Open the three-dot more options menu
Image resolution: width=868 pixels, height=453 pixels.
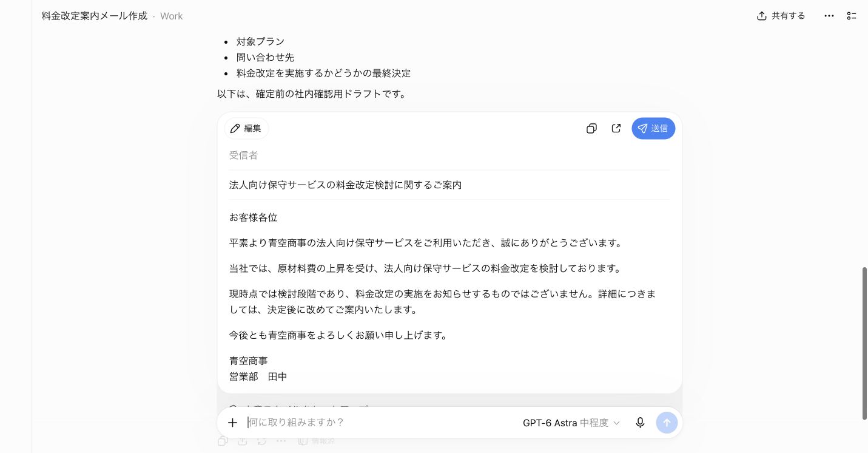pos(829,16)
